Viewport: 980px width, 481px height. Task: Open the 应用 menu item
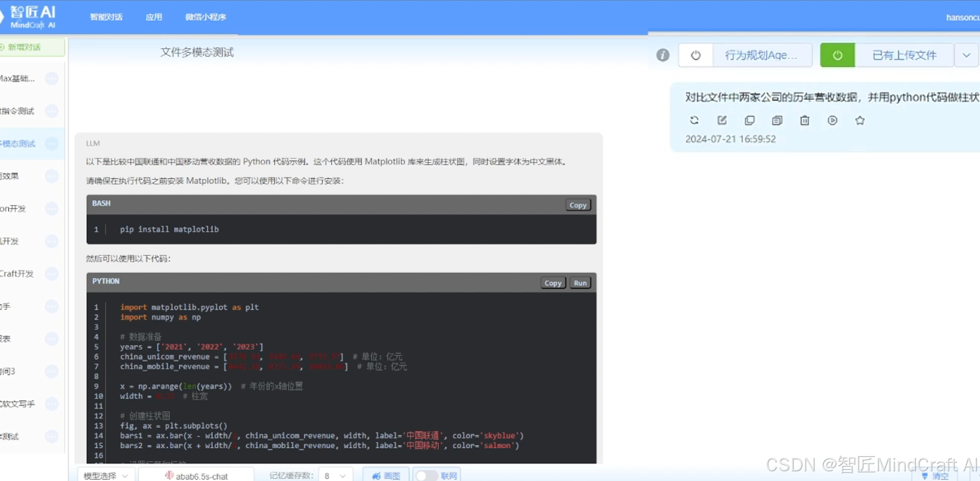(x=154, y=17)
